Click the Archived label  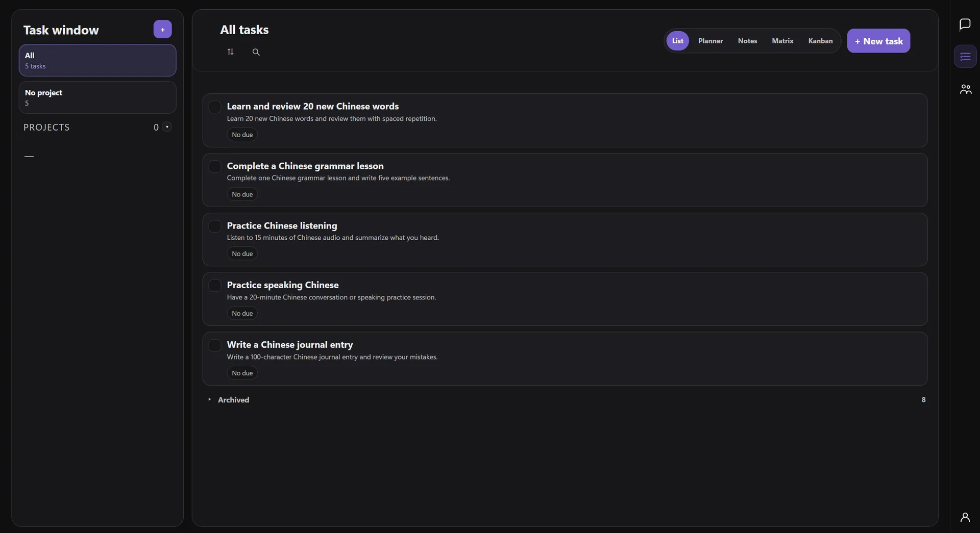tap(233, 400)
